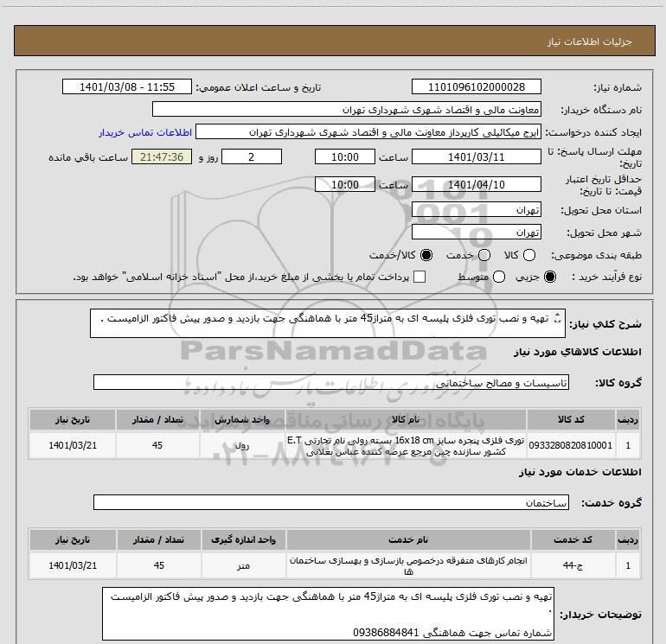Click the اطلاعات خدمات مورد نیاز section heading
Image resolution: width=666 pixels, height=644 pixels.
(x=580, y=472)
